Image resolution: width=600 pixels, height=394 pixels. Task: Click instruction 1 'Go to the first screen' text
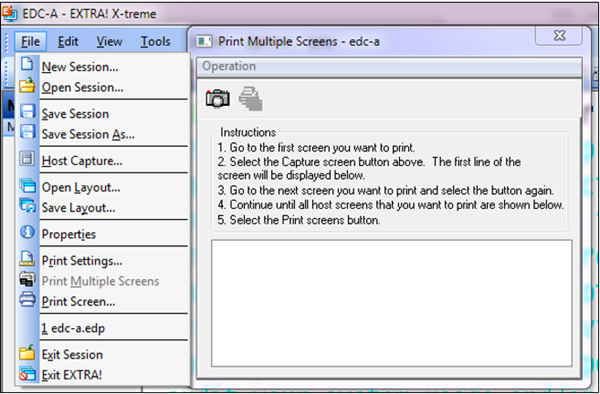point(316,148)
